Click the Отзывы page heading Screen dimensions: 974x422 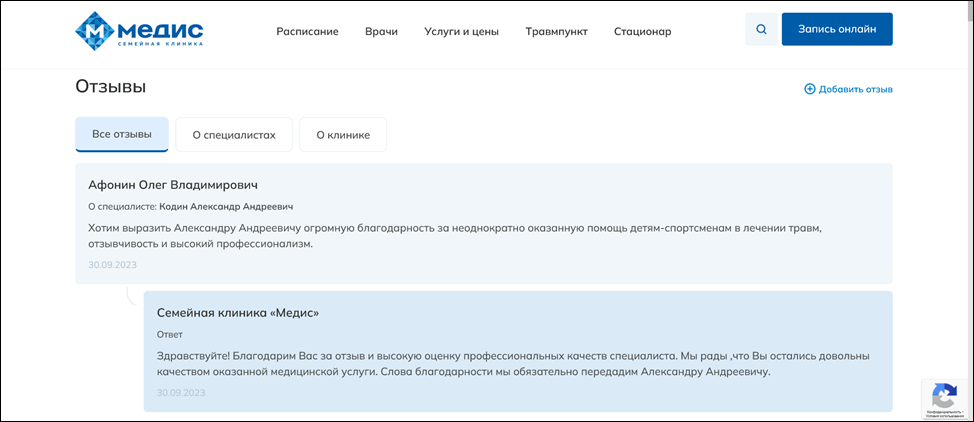111,87
